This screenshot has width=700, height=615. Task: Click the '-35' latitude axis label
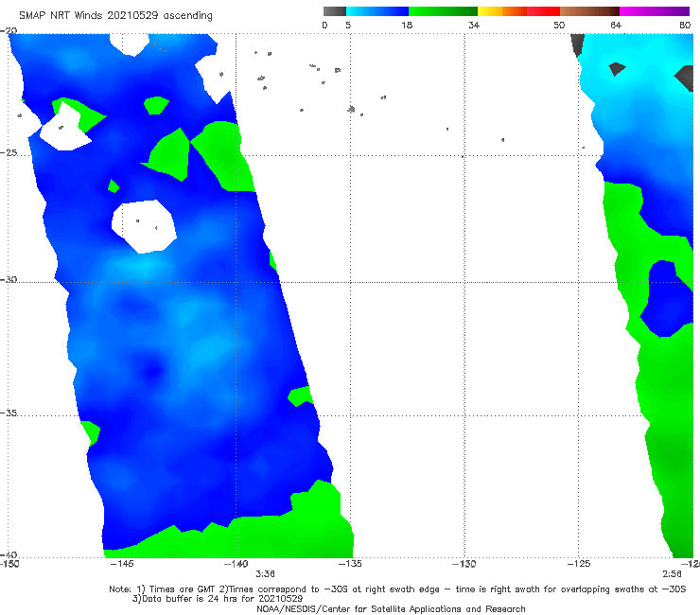[9, 413]
